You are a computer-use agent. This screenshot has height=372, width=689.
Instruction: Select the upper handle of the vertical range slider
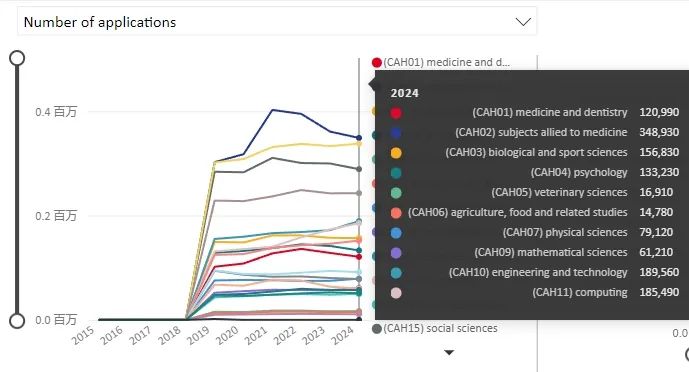(17, 58)
